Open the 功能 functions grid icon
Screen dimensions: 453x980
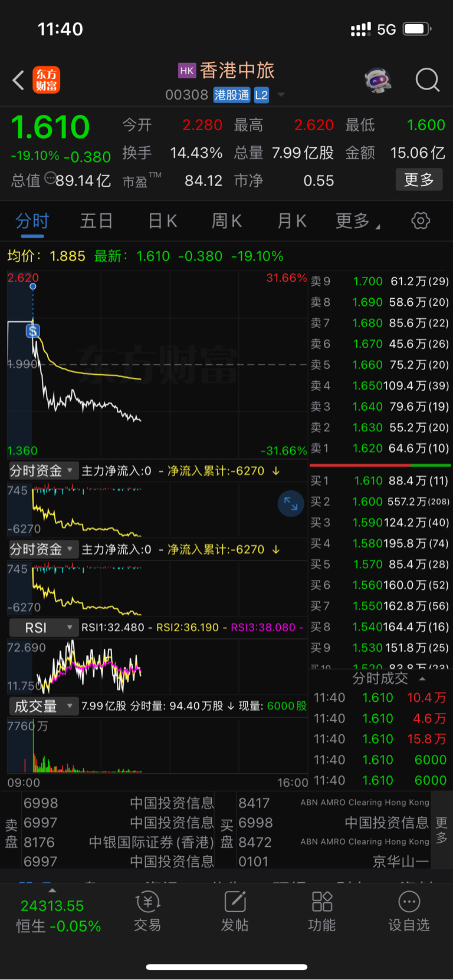(322, 902)
